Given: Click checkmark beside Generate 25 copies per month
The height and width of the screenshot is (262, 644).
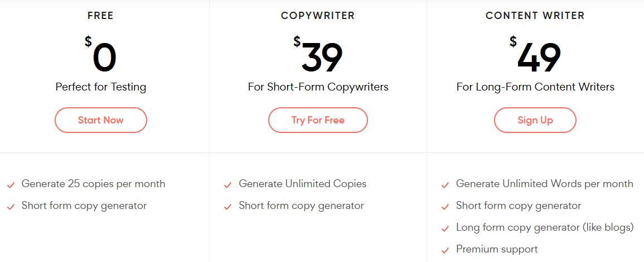Looking at the screenshot, I should (11, 185).
